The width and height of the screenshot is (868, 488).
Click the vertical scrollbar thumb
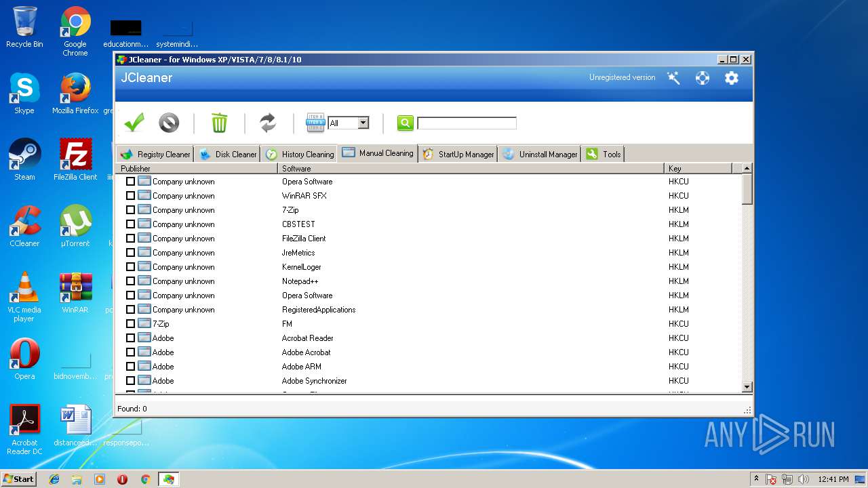[747, 189]
